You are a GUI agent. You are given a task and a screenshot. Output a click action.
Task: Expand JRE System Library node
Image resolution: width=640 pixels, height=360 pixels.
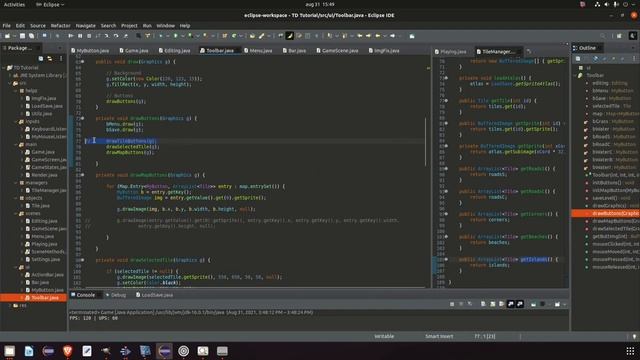point(10,76)
